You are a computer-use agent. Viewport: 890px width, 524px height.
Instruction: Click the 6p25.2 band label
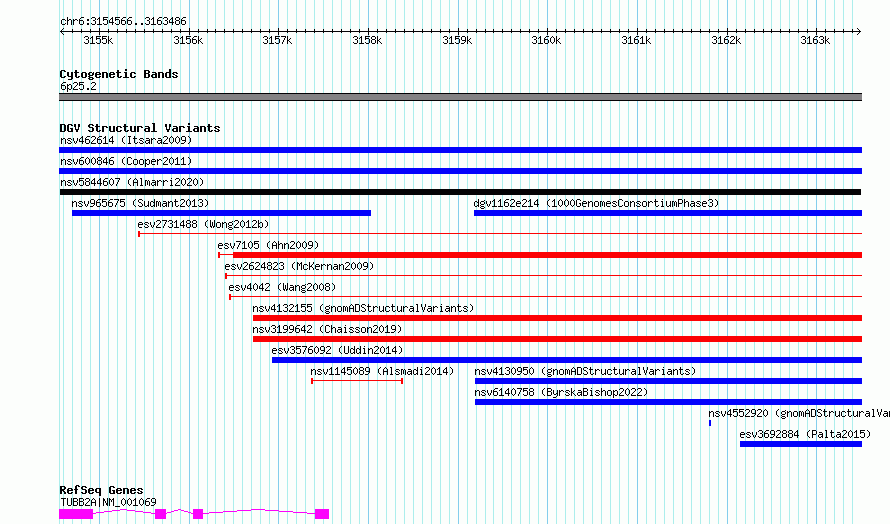(78, 86)
